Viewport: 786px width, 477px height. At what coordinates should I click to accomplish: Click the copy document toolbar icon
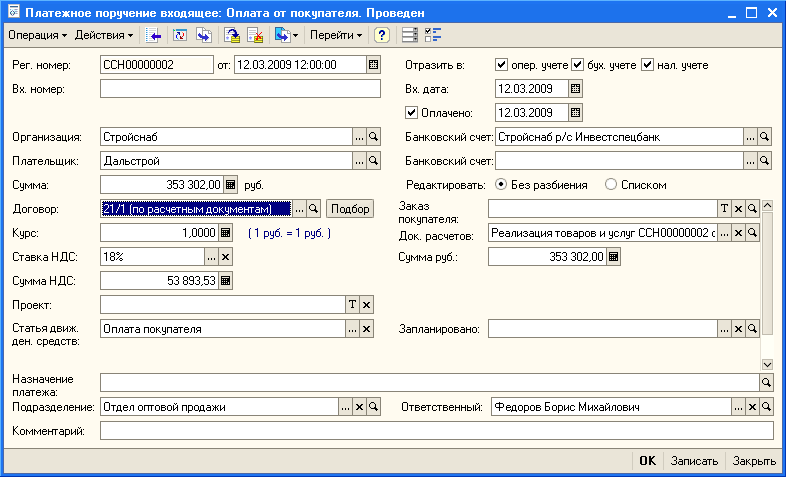coord(204,35)
